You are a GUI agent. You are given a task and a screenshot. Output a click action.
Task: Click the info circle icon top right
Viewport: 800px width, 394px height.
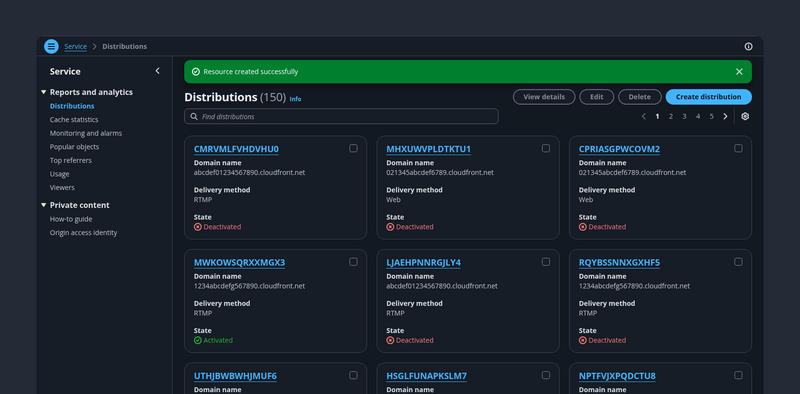tap(748, 46)
